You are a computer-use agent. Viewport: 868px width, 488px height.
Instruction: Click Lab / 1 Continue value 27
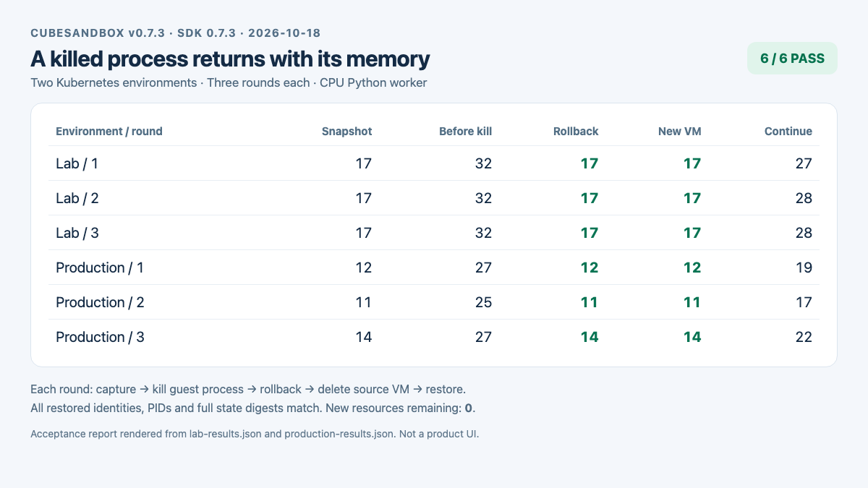(x=804, y=163)
